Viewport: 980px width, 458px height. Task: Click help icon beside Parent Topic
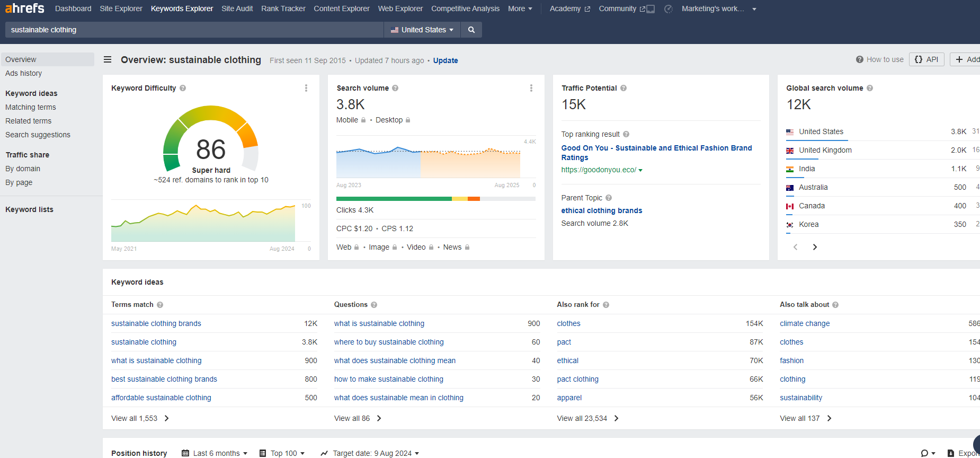pos(609,198)
